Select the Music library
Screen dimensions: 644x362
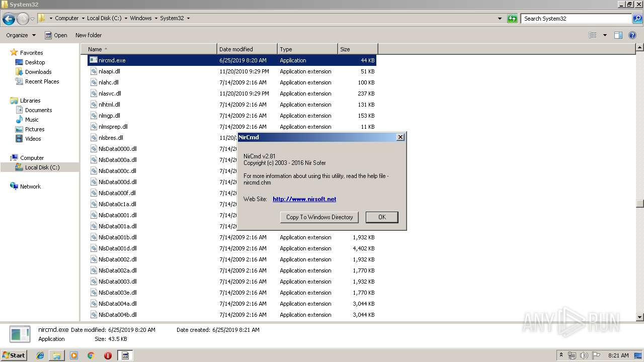32,120
